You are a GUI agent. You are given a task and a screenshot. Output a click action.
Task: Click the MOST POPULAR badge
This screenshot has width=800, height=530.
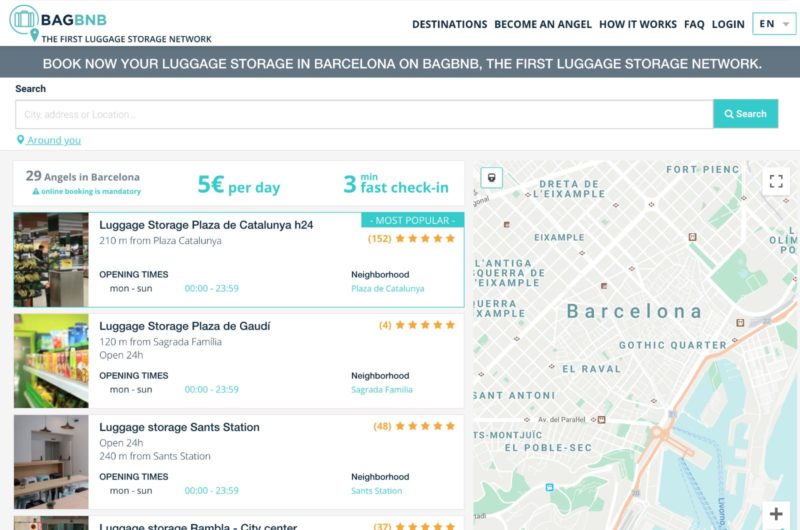point(412,220)
